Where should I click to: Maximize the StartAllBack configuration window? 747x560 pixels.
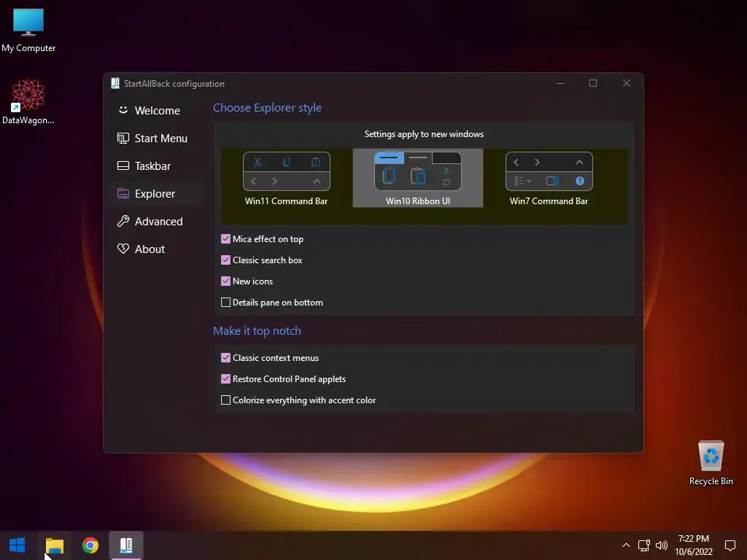593,83
